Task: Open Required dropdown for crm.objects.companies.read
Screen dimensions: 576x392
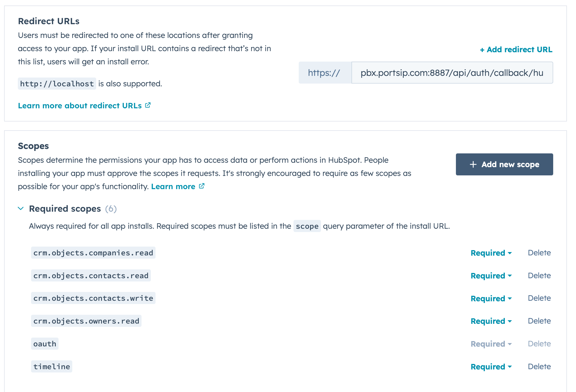Action: click(x=491, y=253)
